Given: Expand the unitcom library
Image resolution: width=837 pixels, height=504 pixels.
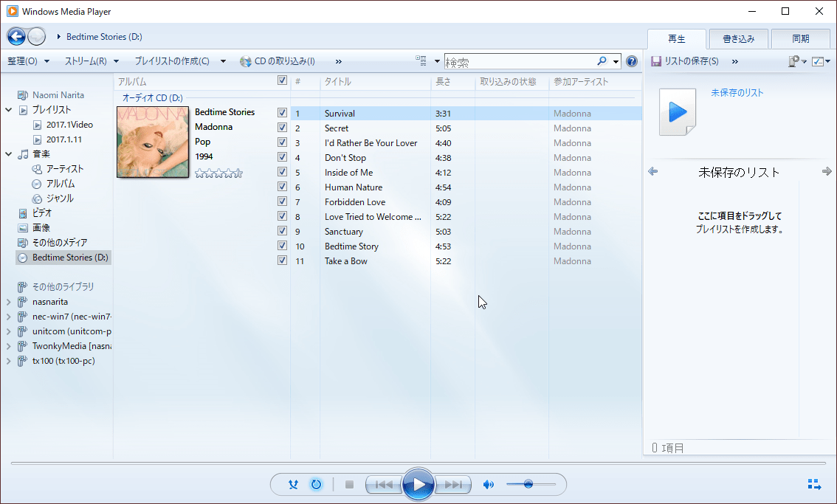Looking at the screenshot, I should tap(9, 331).
